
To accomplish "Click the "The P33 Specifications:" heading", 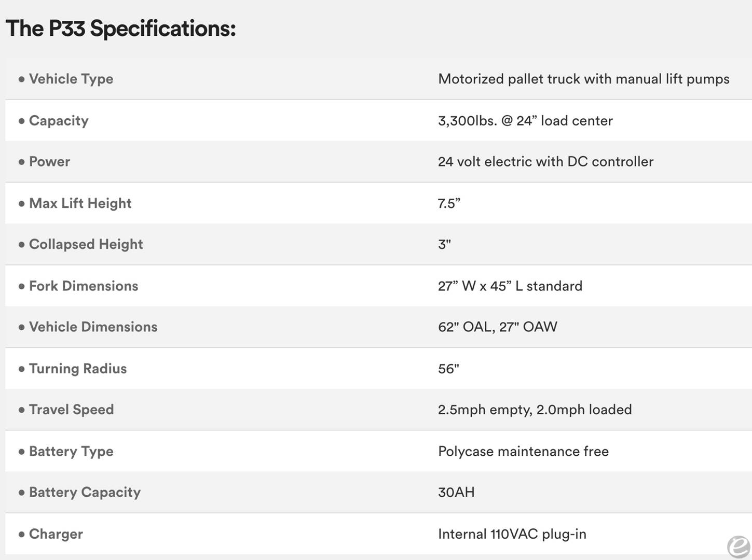I will (x=120, y=29).
